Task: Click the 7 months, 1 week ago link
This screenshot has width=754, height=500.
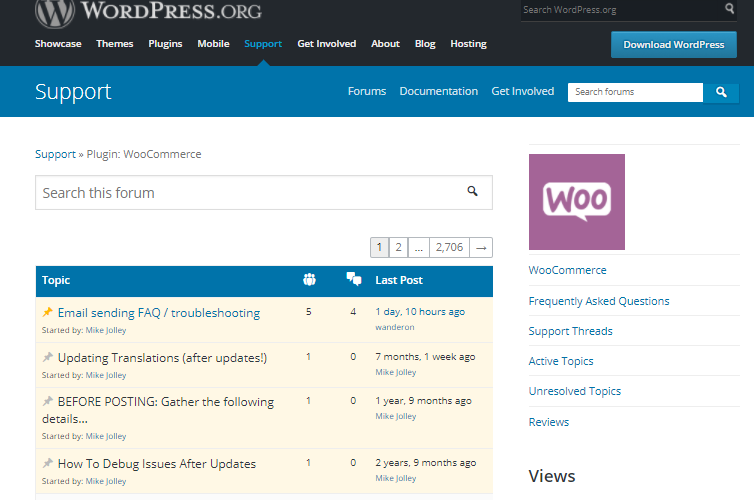Action: tap(425, 357)
